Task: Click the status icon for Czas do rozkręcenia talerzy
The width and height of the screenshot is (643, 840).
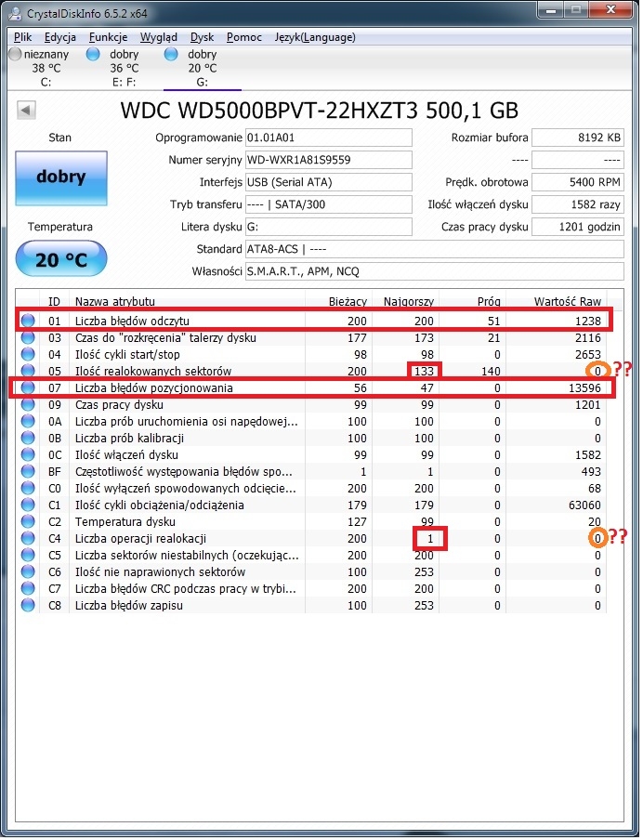Action: [28, 337]
